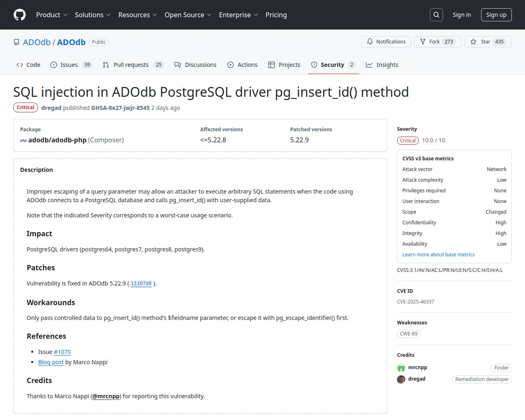The width and height of the screenshot is (525, 420).
Task: Open the Blog post link
Action: (51, 362)
